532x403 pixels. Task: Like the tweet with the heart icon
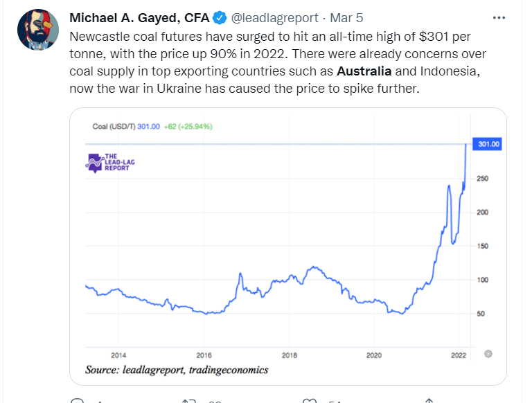pyautogui.click(x=309, y=400)
